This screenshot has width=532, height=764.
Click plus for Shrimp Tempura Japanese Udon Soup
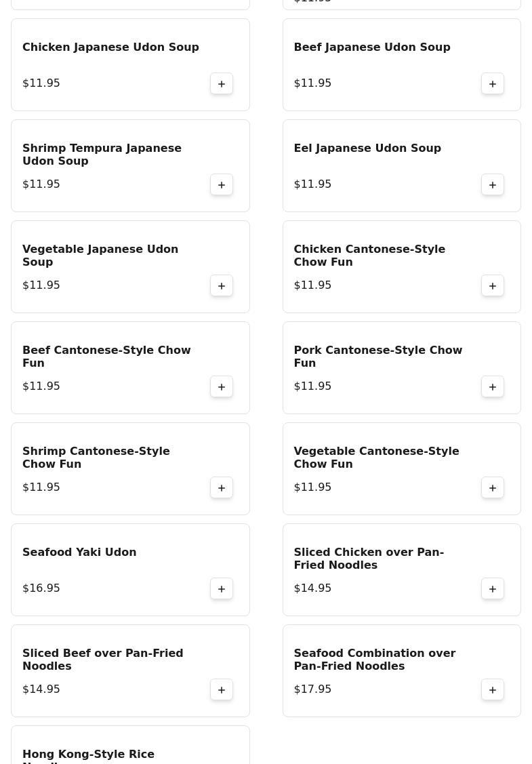click(x=222, y=184)
